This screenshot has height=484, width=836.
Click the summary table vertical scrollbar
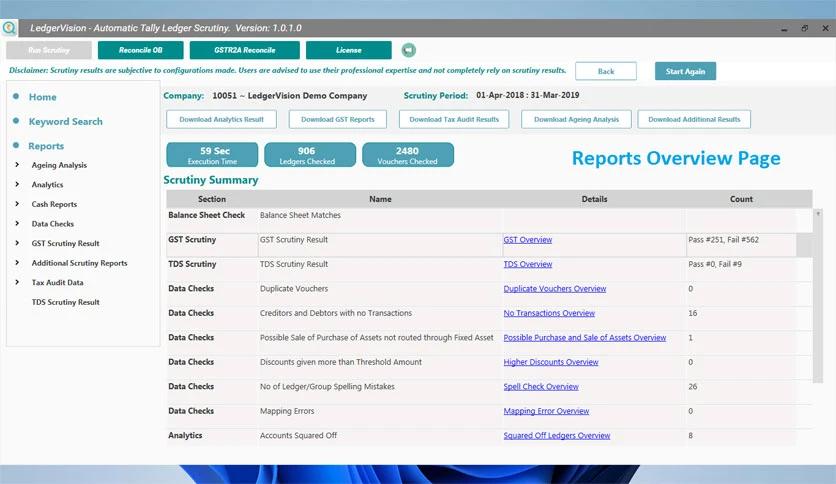tap(818, 296)
